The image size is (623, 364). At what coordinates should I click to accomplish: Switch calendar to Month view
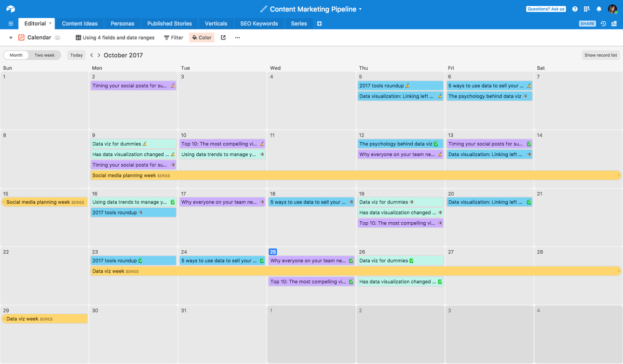pyautogui.click(x=16, y=55)
